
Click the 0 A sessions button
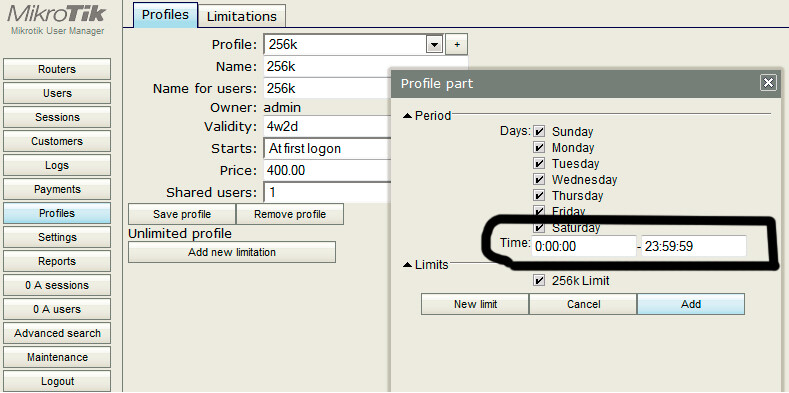[57, 285]
